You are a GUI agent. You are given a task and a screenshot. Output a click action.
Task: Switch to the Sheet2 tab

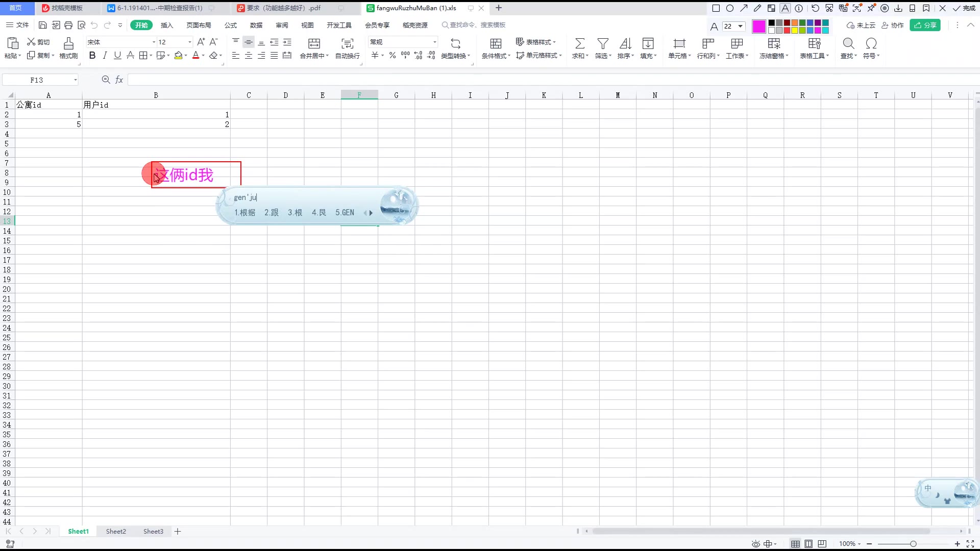116,531
